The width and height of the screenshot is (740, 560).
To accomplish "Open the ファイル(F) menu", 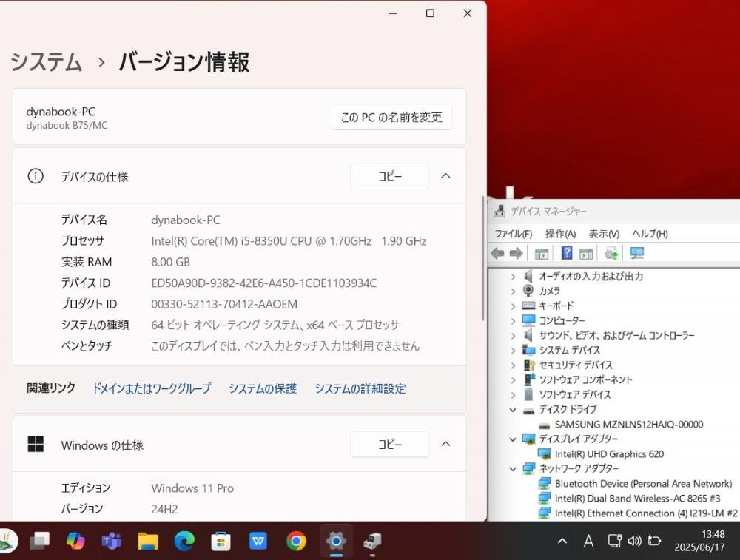I will [x=513, y=234].
